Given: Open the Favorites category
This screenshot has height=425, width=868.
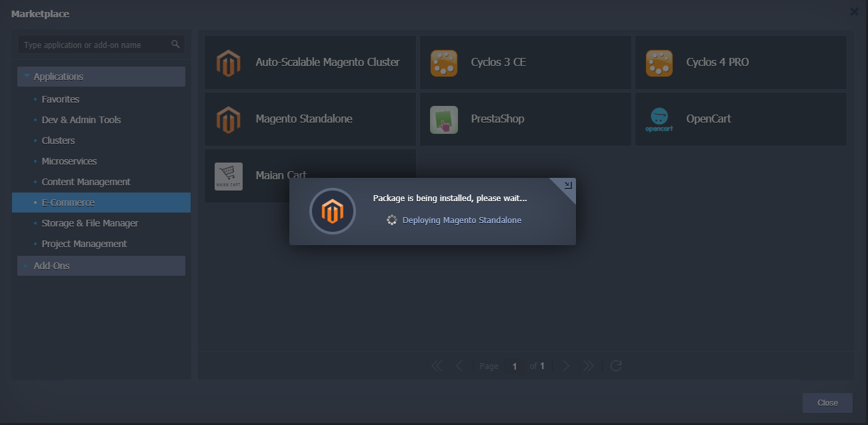Looking at the screenshot, I should coord(60,99).
